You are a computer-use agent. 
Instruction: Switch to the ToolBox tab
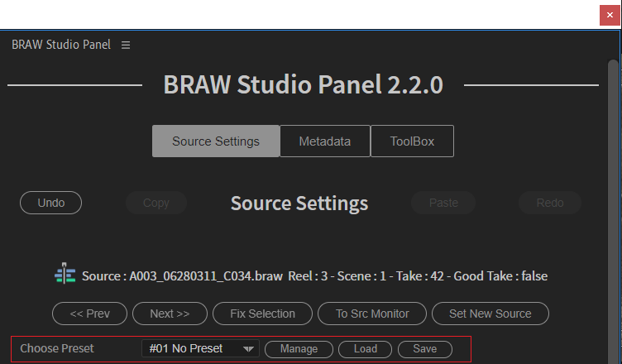coord(412,141)
